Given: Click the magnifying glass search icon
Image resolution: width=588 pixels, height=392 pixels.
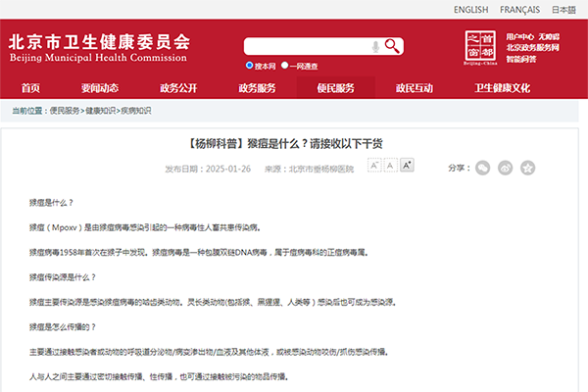Looking at the screenshot, I should (392, 46).
